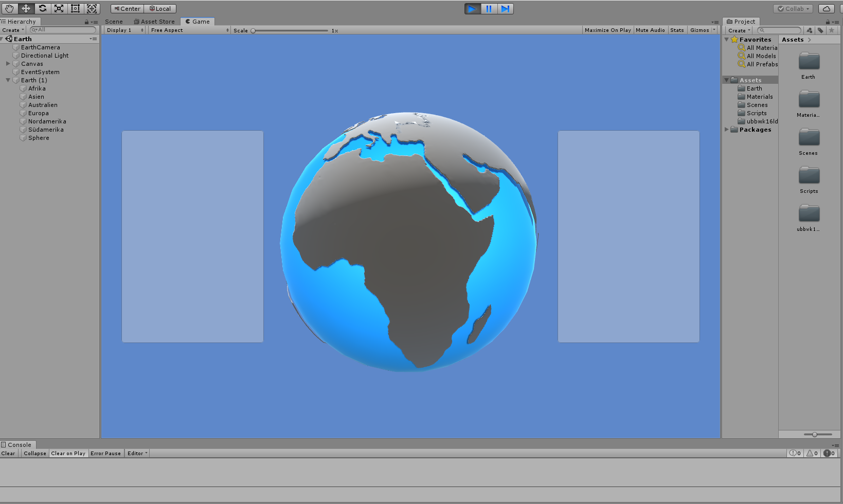The width and height of the screenshot is (843, 504).
Task: Lock the Hierarchy panel
Action: (x=87, y=22)
